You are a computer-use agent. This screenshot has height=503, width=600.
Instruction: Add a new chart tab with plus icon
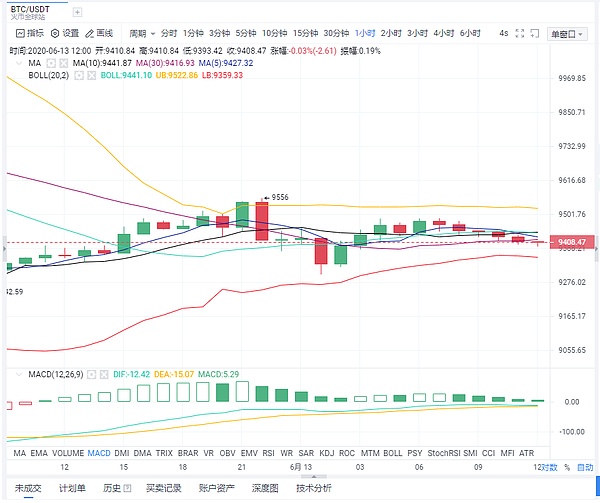pyautogui.click(x=78, y=12)
